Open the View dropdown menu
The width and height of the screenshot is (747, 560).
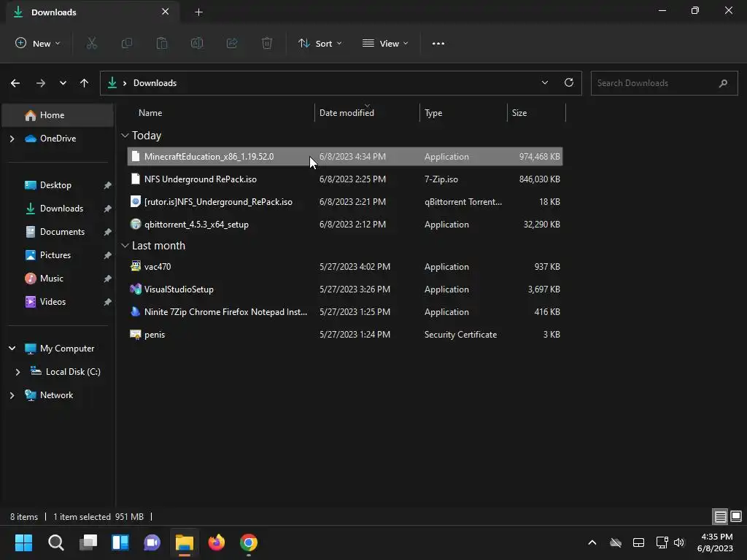385,43
